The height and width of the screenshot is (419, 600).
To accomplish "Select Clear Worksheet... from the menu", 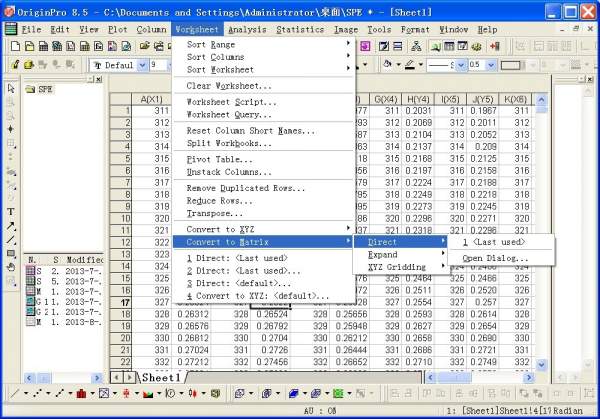I will pos(264,86).
